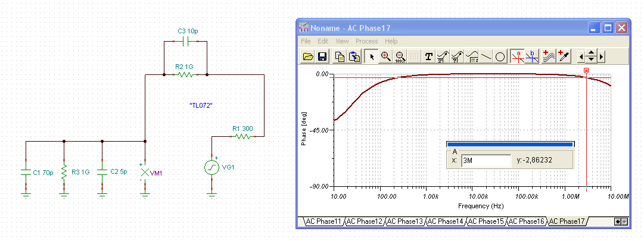
Task: Click the Open file folder icon
Action: click(308, 57)
